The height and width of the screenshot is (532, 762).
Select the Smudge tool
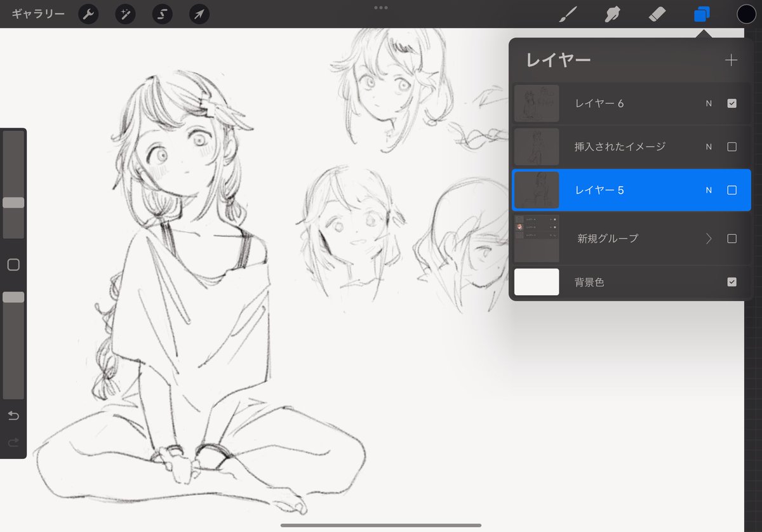pos(612,14)
